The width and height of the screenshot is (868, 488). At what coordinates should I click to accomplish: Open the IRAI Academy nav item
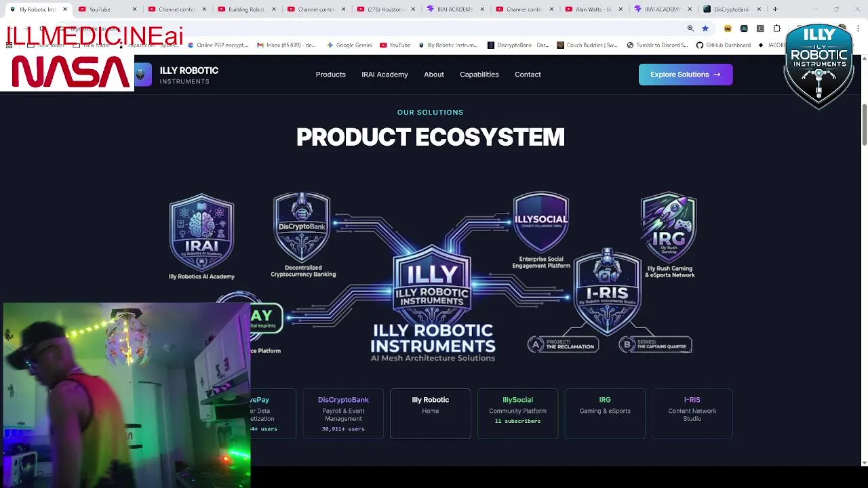click(x=384, y=75)
